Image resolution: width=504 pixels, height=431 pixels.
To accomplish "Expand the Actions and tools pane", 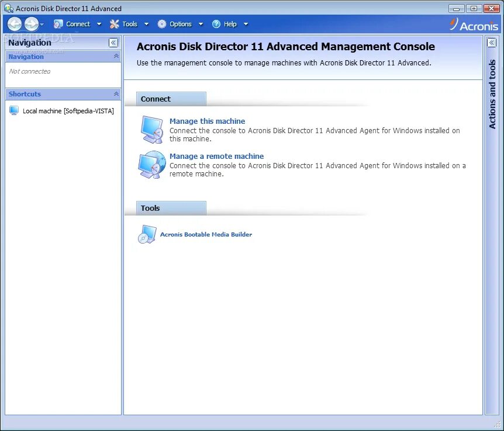I will [492, 43].
